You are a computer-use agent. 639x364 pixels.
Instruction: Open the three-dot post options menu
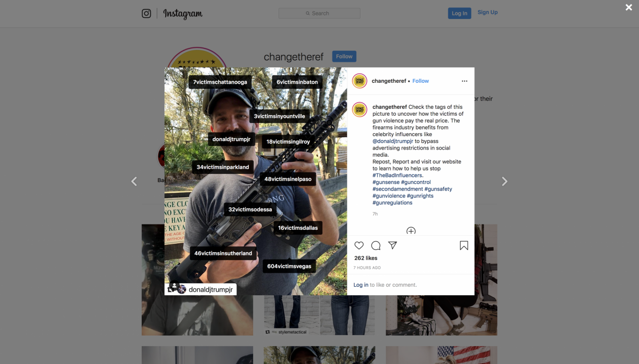point(464,81)
